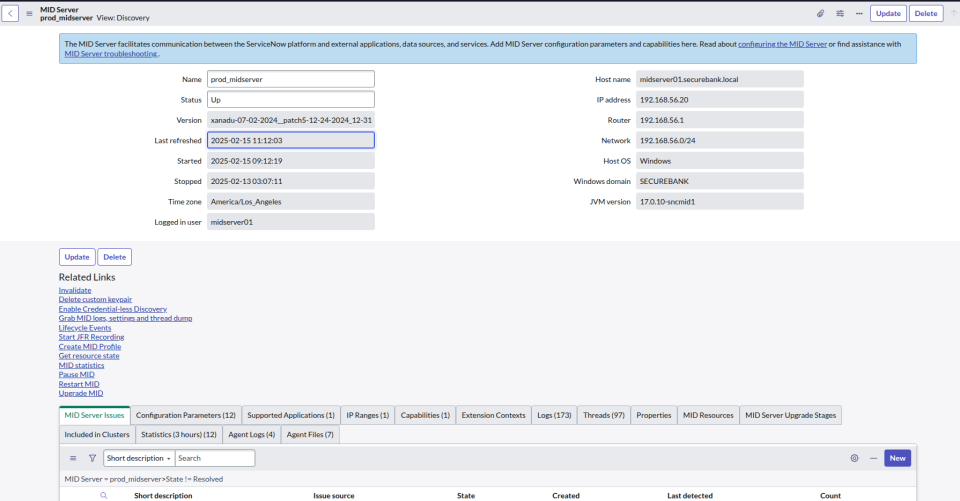The width and height of the screenshot is (960, 501).
Task: Click Grab MID logs, settings and thread dump
Action: 126,318
